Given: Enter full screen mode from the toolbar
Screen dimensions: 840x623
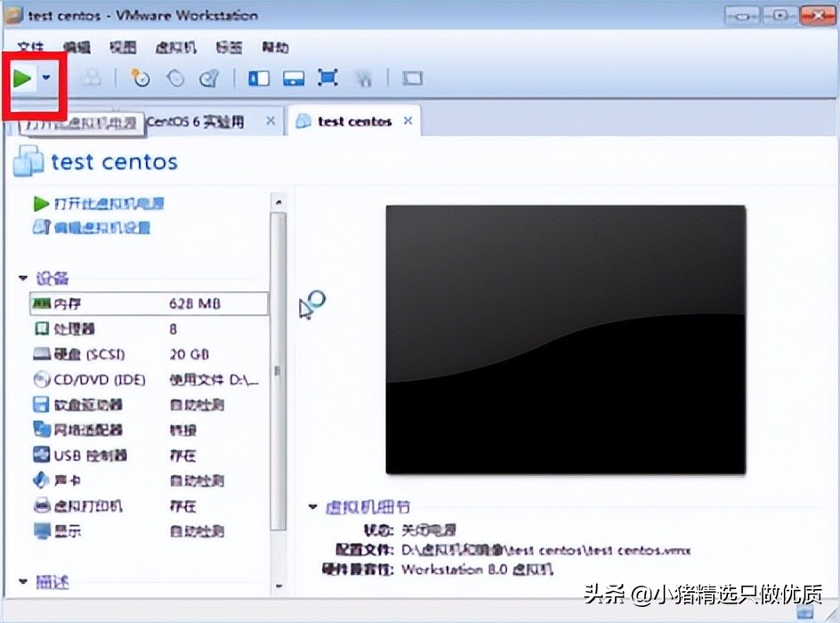Looking at the screenshot, I should coord(327,77).
